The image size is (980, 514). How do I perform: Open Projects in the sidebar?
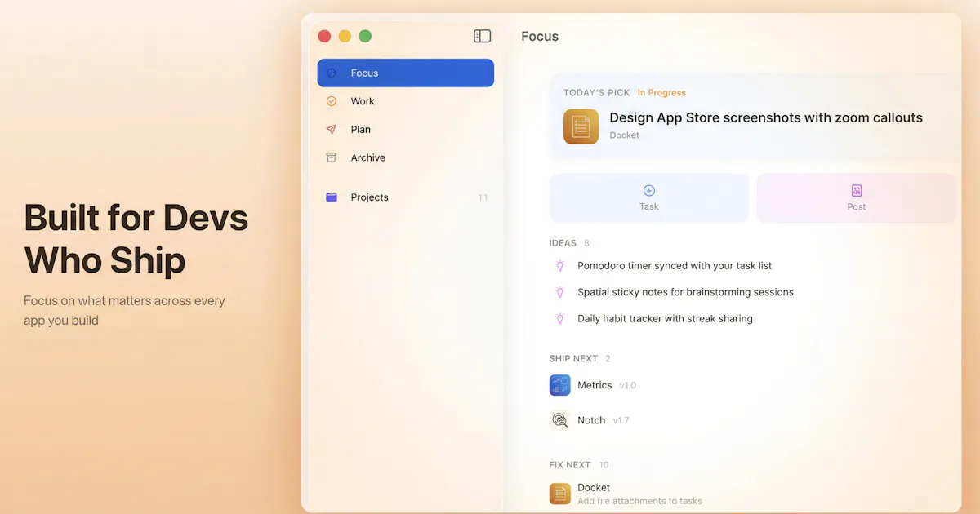[406, 197]
